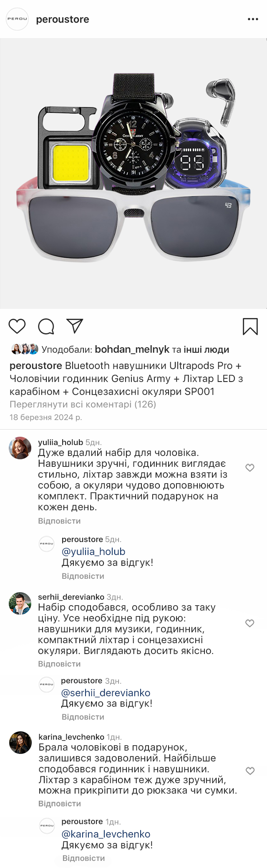267x868 pixels.
Task: Open the product set photo
Action: 133,173
